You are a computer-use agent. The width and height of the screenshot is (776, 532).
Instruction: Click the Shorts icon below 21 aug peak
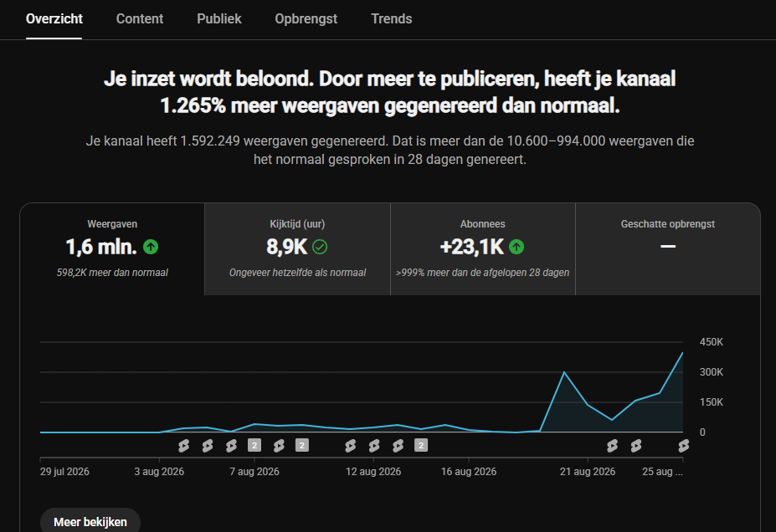point(612,446)
